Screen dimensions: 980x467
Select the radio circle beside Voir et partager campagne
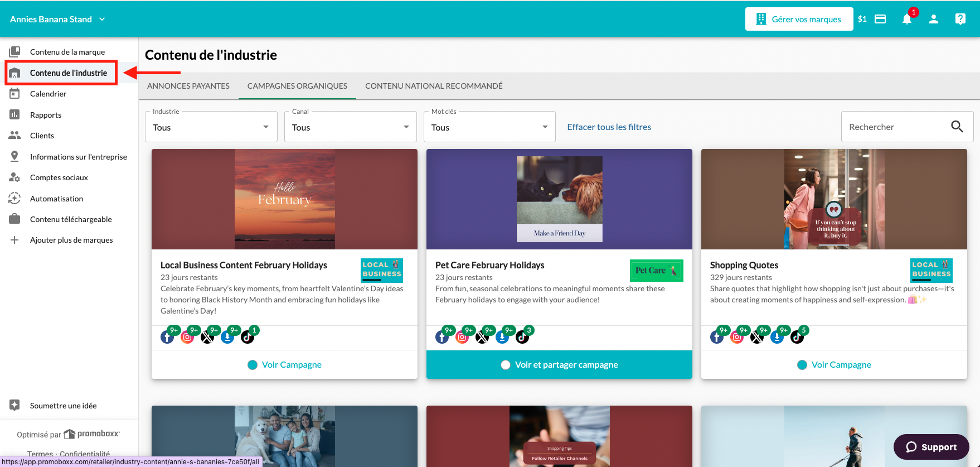point(506,365)
